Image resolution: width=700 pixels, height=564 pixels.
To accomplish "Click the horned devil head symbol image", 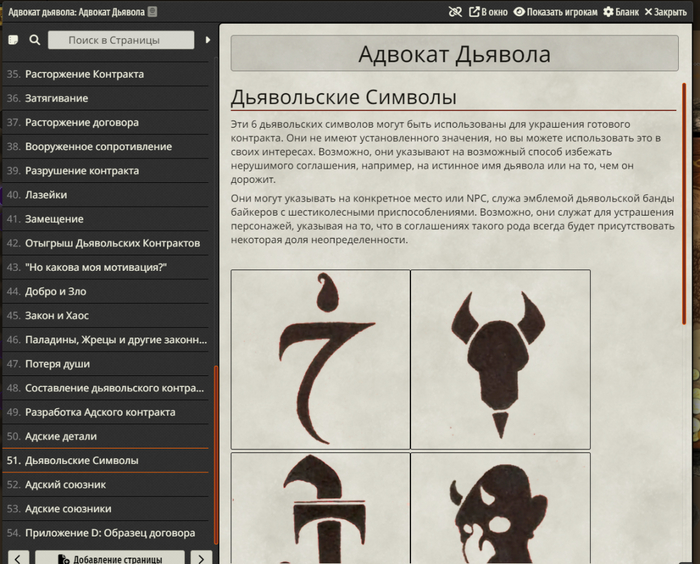I will [500, 360].
